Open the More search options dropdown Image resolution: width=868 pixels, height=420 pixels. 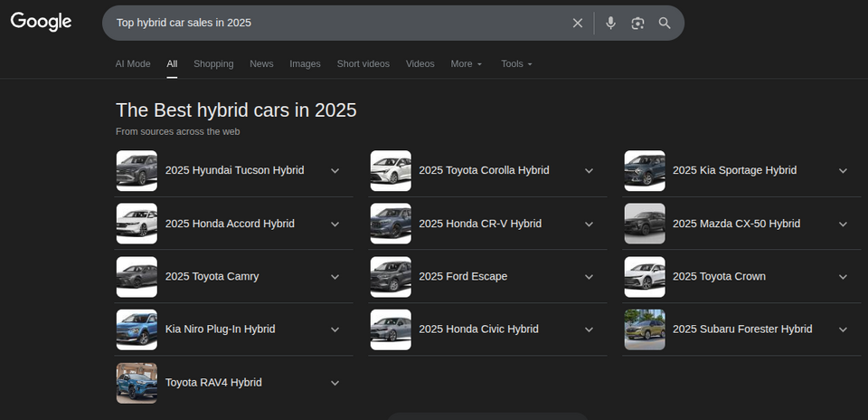pyautogui.click(x=467, y=63)
